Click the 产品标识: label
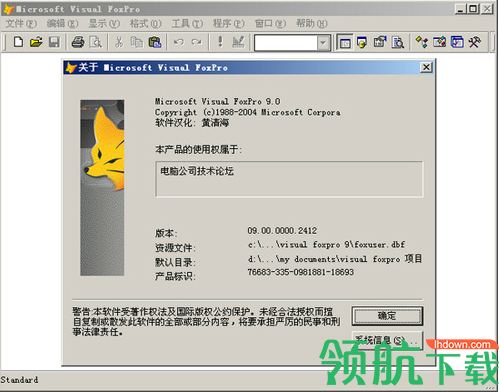 point(175,276)
